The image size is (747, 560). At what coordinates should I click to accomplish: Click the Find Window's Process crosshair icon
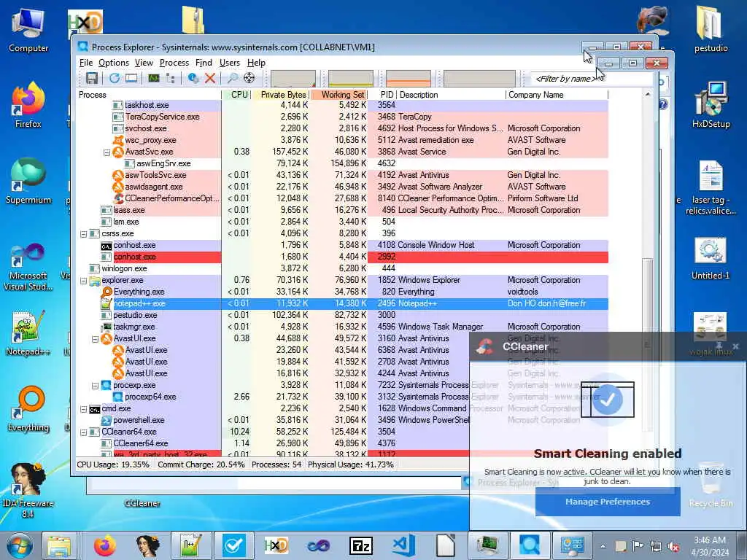[249, 78]
